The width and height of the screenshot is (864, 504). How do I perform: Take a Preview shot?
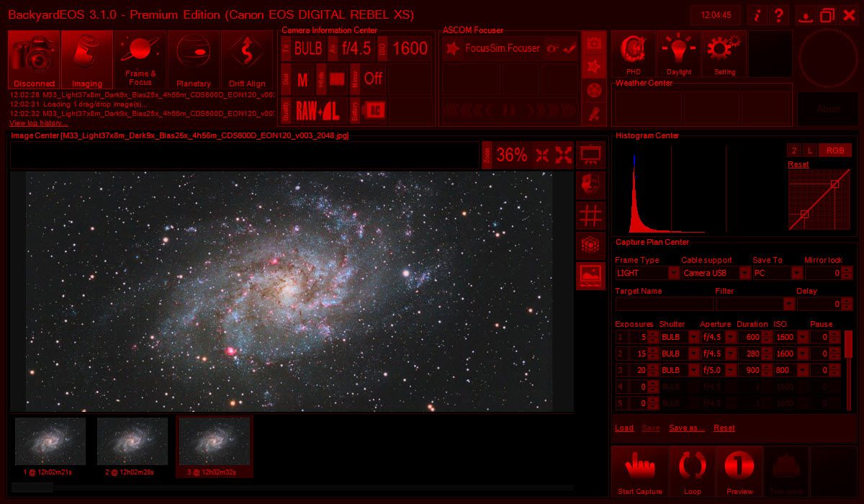click(739, 471)
